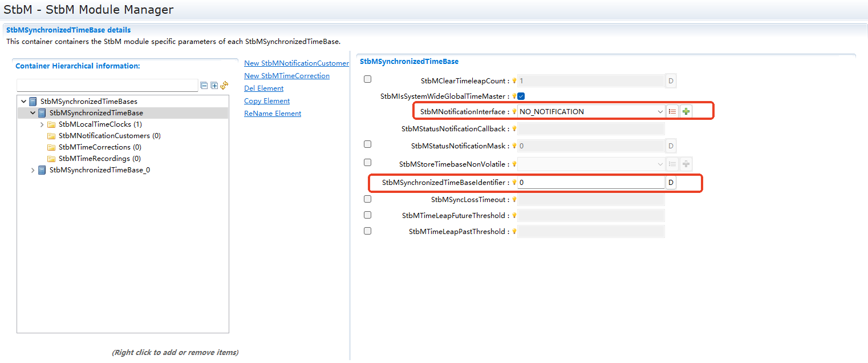The width and height of the screenshot is (868, 363).
Task: Click the expand all tree icon
Action: 214,86
